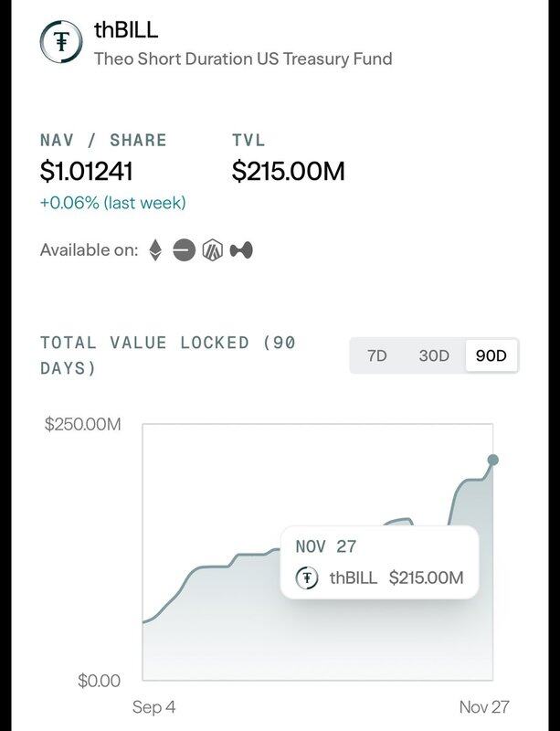Click Theo Short Duration US Treasury Fund subtitle

click(x=243, y=58)
